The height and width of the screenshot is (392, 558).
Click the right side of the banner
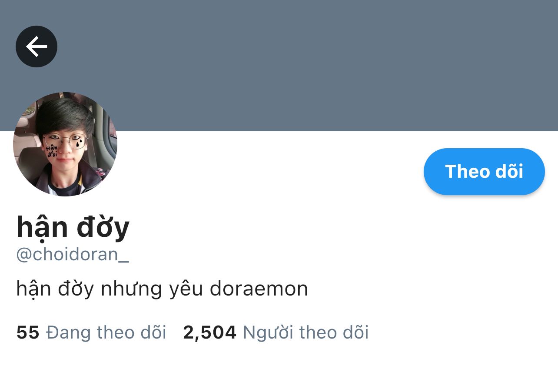pyautogui.click(x=435, y=65)
